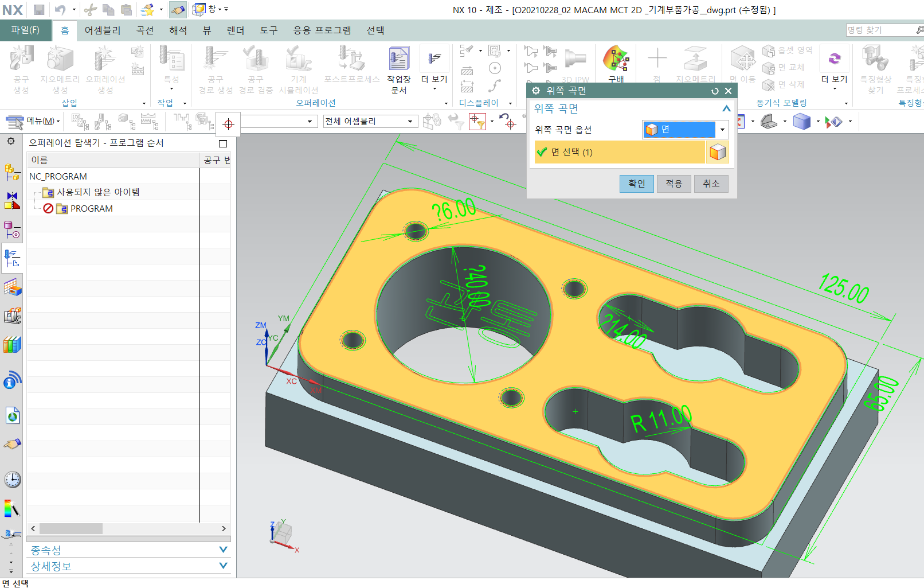Toggle the touch mode hand icon
The image size is (924, 588).
(178, 10)
